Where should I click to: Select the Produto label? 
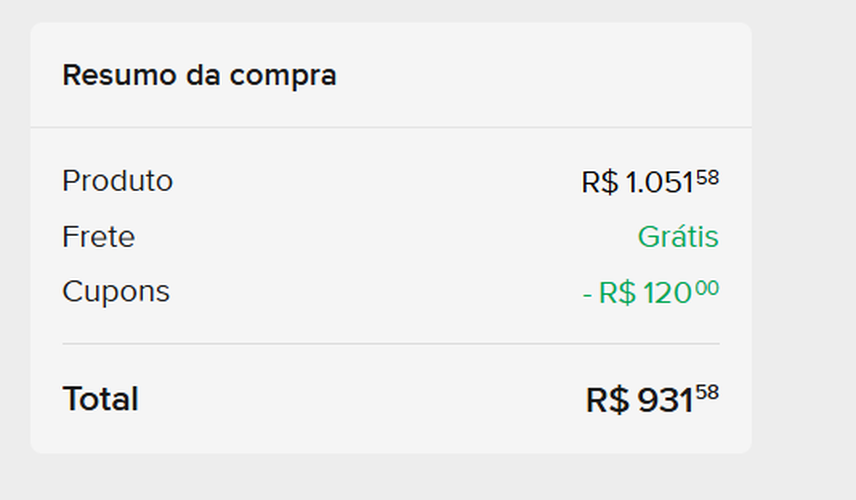pyautogui.click(x=117, y=181)
